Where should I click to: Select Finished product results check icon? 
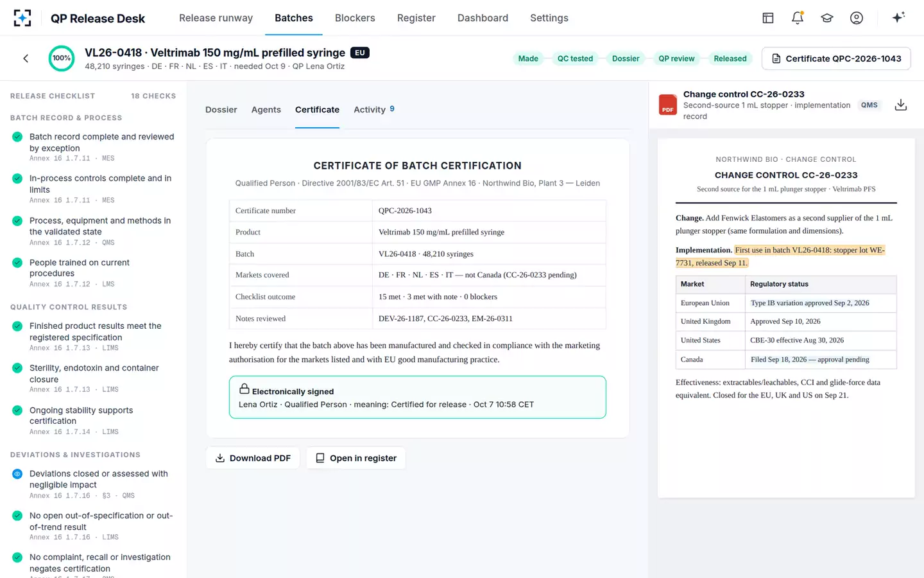point(17,326)
